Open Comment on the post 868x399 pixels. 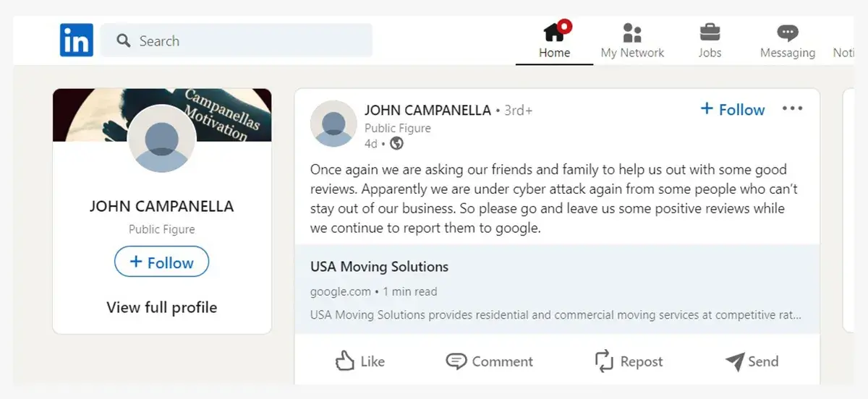click(x=489, y=361)
